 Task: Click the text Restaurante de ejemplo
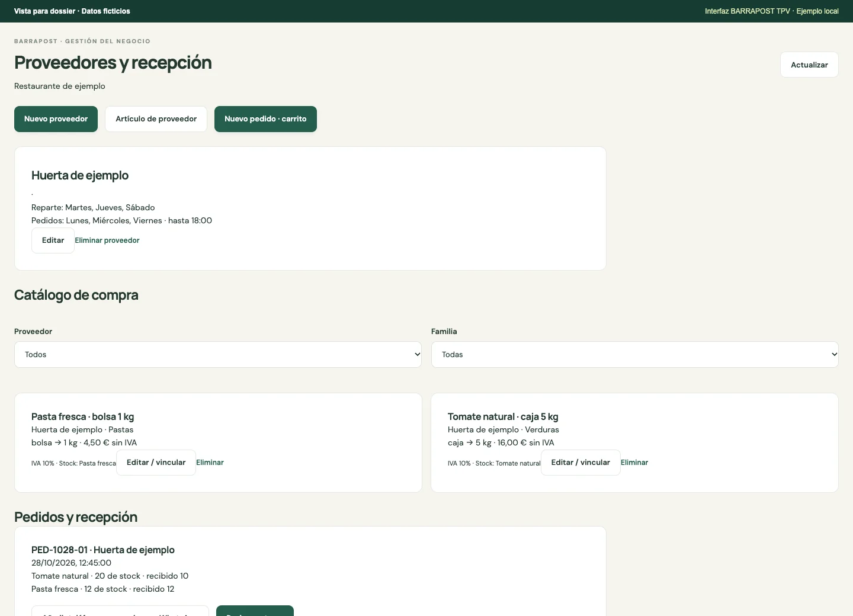(60, 86)
